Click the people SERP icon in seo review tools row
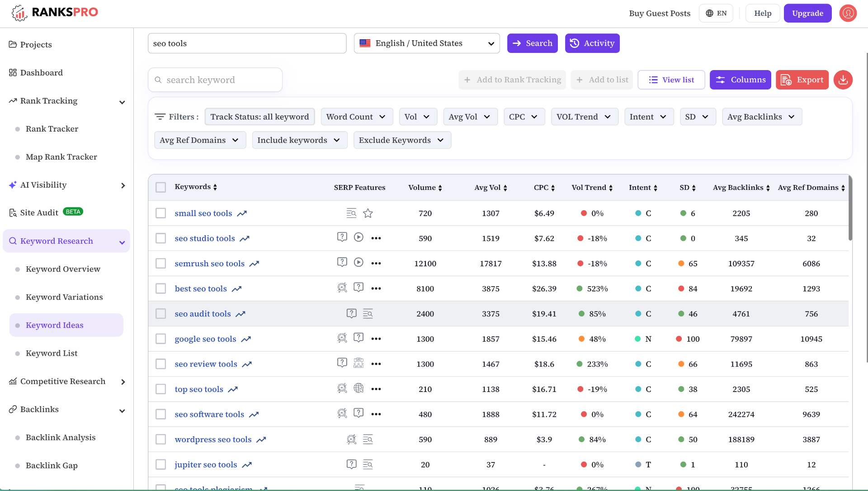 (359, 363)
